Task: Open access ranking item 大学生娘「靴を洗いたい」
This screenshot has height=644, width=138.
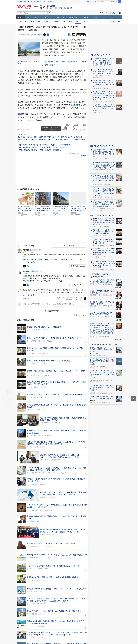Action: pyautogui.click(x=104, y=61)
